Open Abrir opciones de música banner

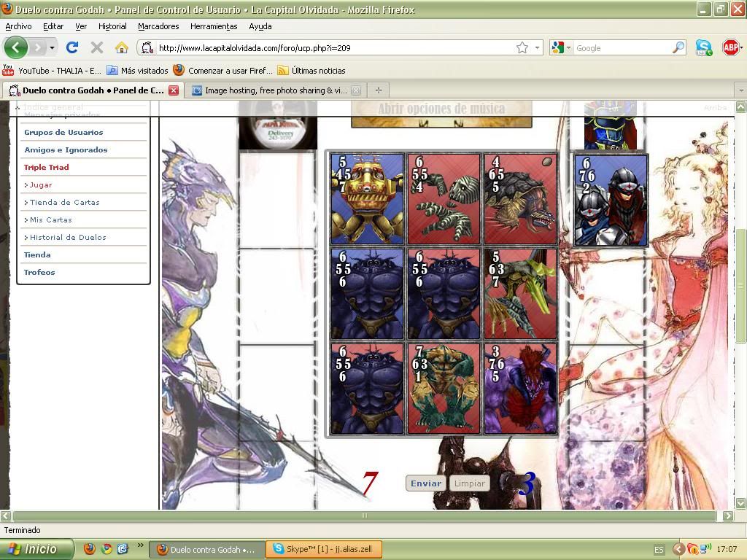pyautogui.click(x=441, y=113)
